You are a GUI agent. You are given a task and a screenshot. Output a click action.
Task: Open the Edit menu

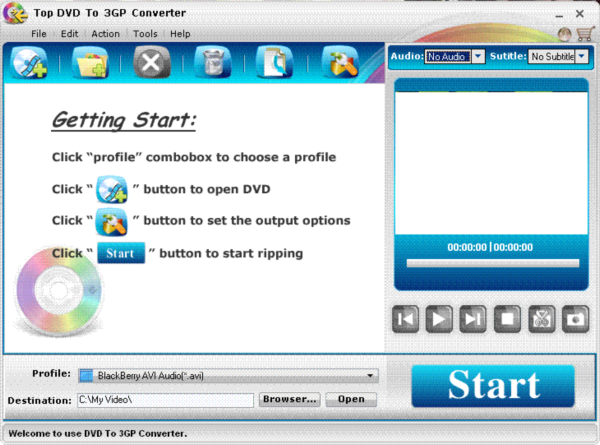pyautogui.click(x=69, y=34)
